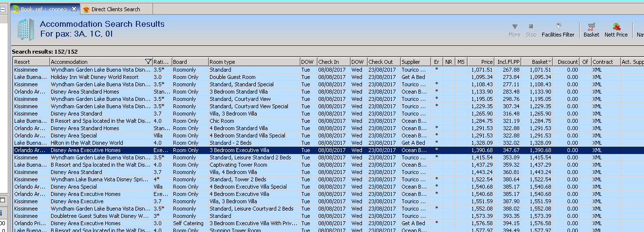Click the Rati... column header
Viewport: 644px width, 232px height.
pyautogui.click(x=162, y=62)
